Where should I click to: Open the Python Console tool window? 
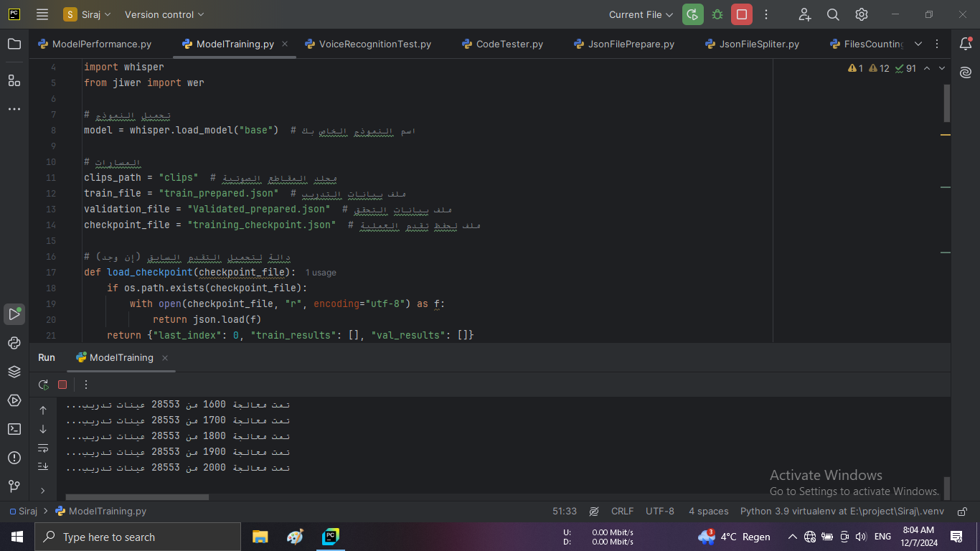click(x=14, y=343)
